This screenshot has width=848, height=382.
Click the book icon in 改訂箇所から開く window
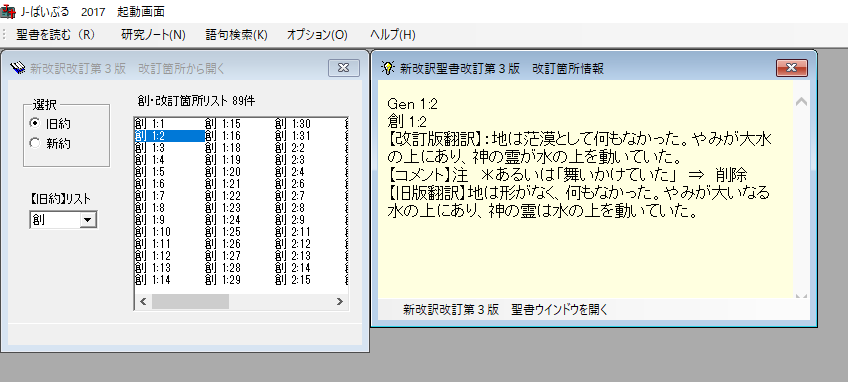pos(18,68)
